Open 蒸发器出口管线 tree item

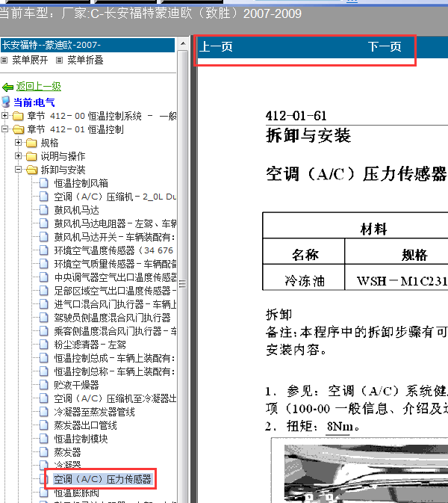coord(85,425)
